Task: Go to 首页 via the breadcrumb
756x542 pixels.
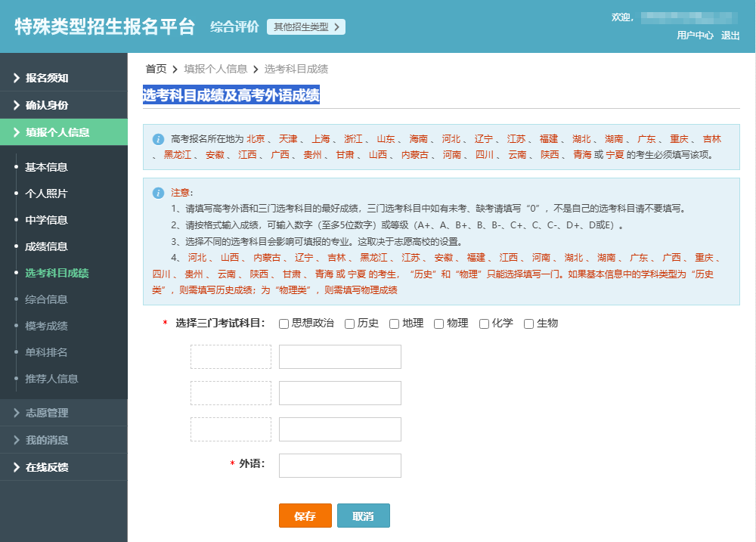Action: [155, 68]
